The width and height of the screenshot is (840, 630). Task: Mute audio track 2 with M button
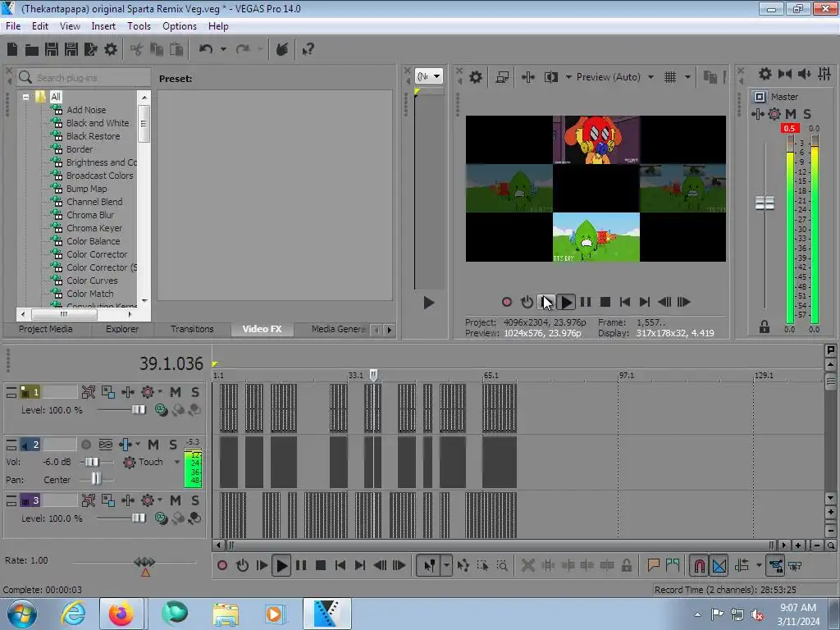pyautogui.click(x=153, y=445)
